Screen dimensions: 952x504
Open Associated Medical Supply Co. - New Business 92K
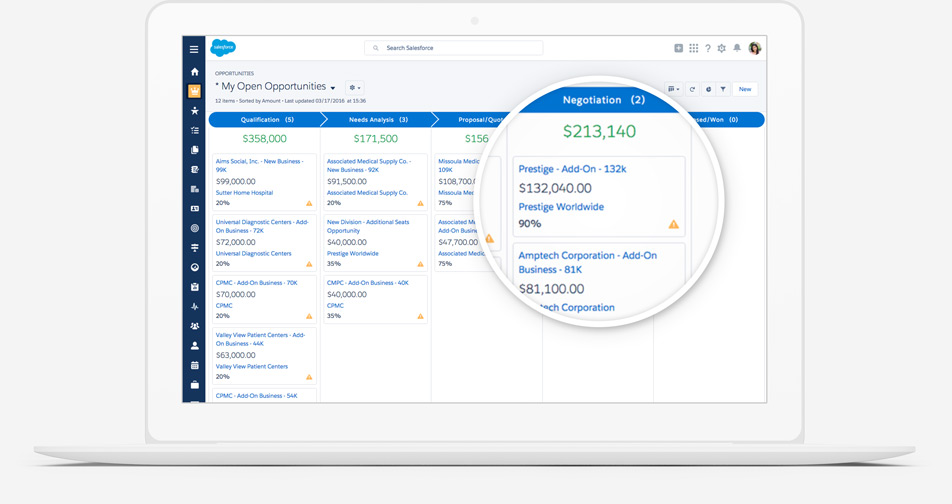369,166
